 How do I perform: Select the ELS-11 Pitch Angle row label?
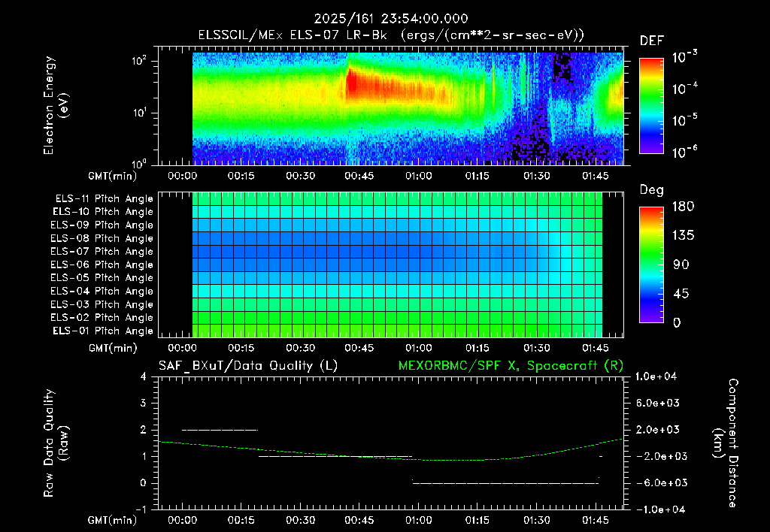(104, 199)
